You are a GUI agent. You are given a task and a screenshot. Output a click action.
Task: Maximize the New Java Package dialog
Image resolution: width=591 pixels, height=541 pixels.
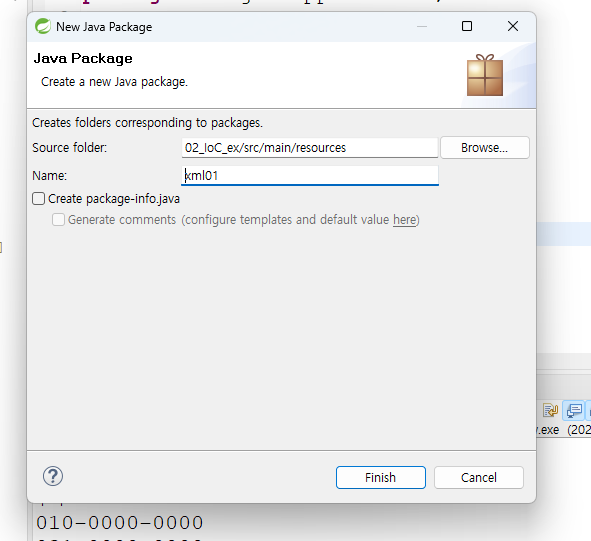pos(467,26)
